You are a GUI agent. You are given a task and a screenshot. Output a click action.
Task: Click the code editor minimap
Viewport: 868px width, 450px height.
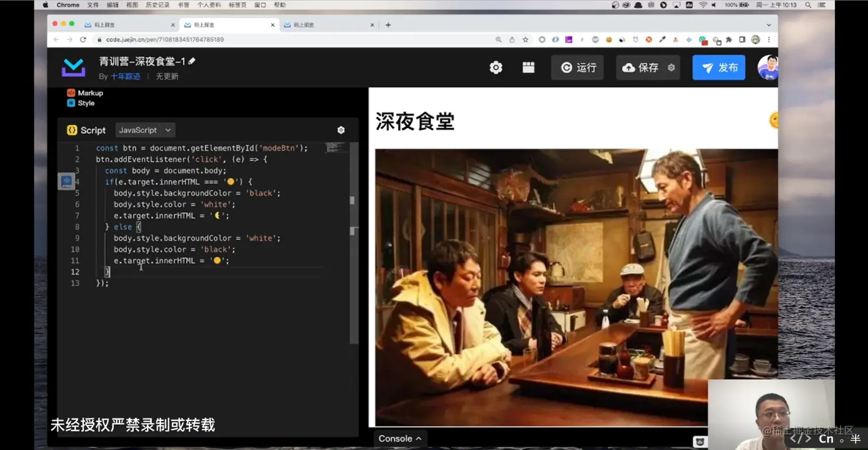pos(336,148)
